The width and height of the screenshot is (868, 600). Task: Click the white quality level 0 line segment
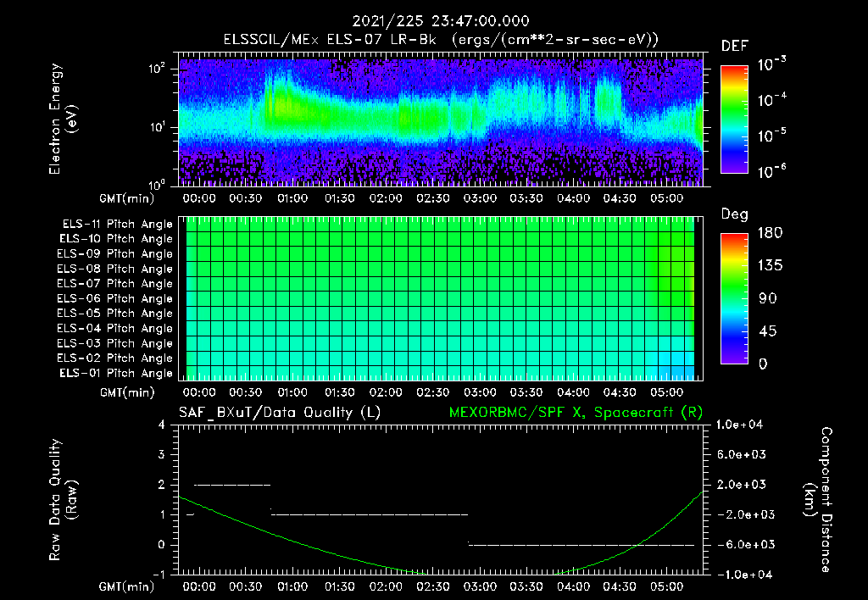pyautogui.click(x=581, y=545)
